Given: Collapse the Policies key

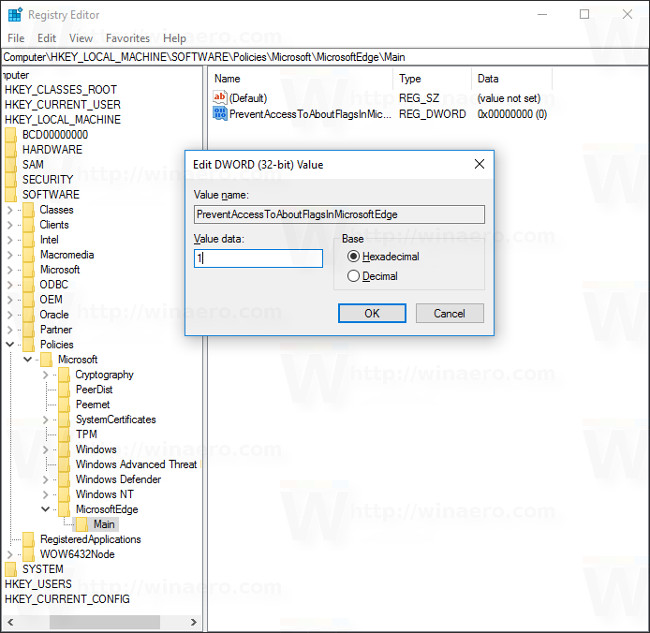Looking at the screenshot, I should coord(10,344).
